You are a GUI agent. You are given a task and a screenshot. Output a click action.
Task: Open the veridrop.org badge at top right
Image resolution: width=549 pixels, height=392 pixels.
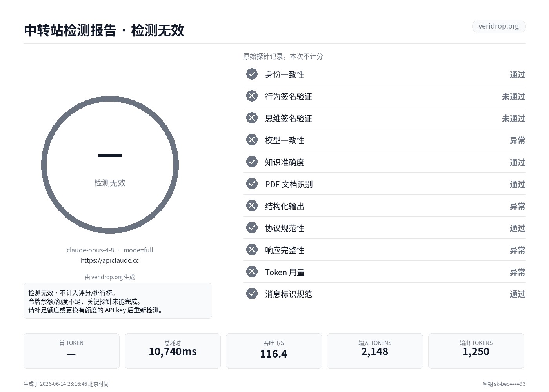click(x=498, y=26)
